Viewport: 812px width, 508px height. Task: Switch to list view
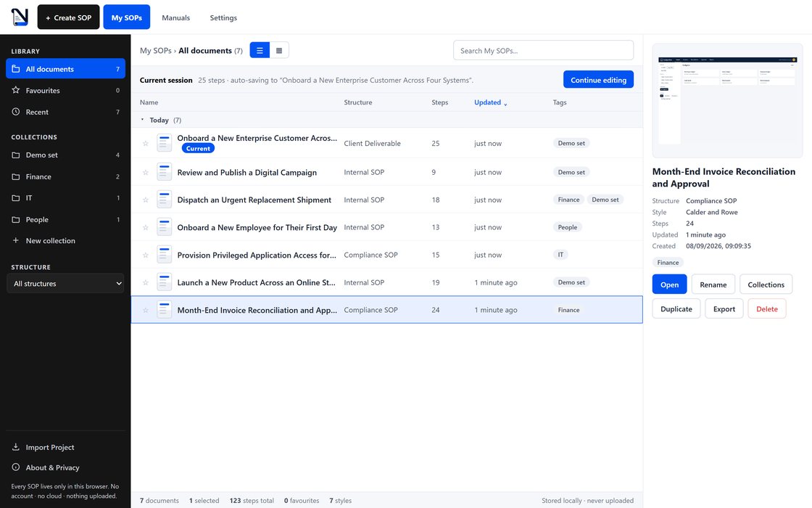[x=260, y=50]
